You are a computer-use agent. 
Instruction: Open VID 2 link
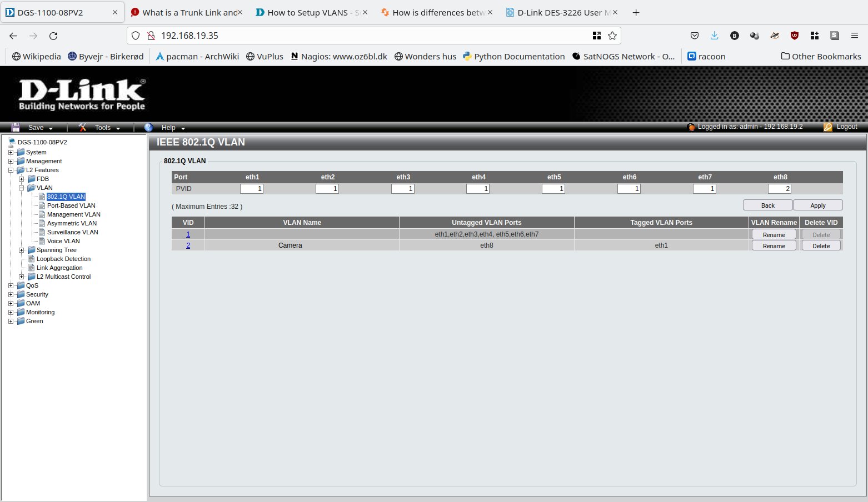point(188,245)
